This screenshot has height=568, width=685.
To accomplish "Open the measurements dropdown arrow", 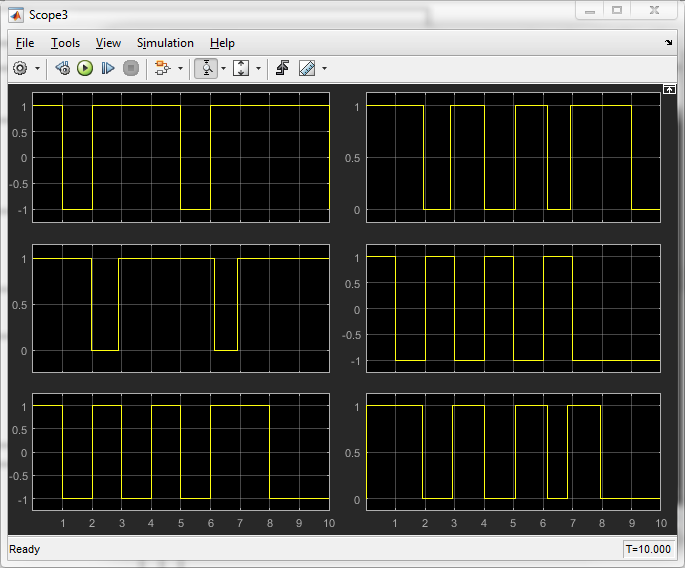I will [324, 68].
